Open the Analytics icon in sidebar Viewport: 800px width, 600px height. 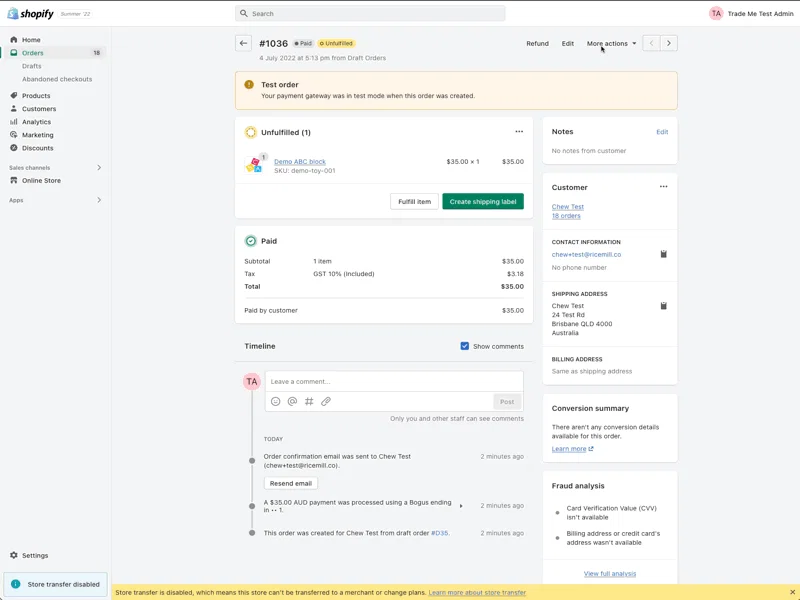[14, 122]
